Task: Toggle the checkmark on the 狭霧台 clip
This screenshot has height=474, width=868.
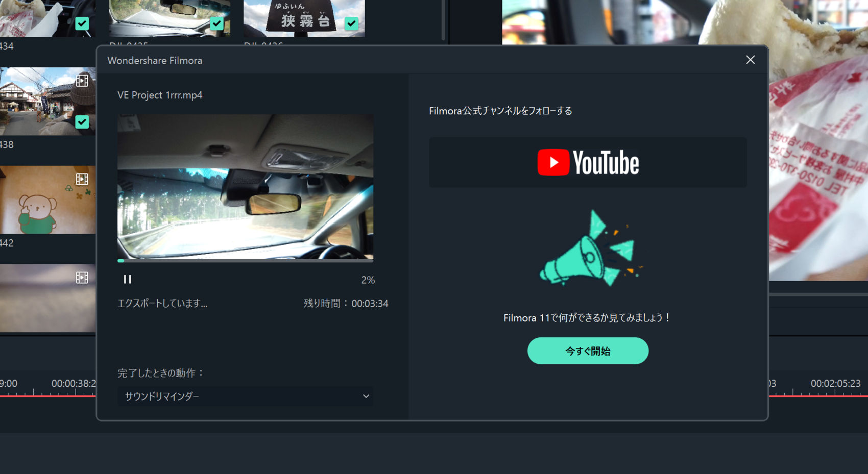Action: point(351,23)
